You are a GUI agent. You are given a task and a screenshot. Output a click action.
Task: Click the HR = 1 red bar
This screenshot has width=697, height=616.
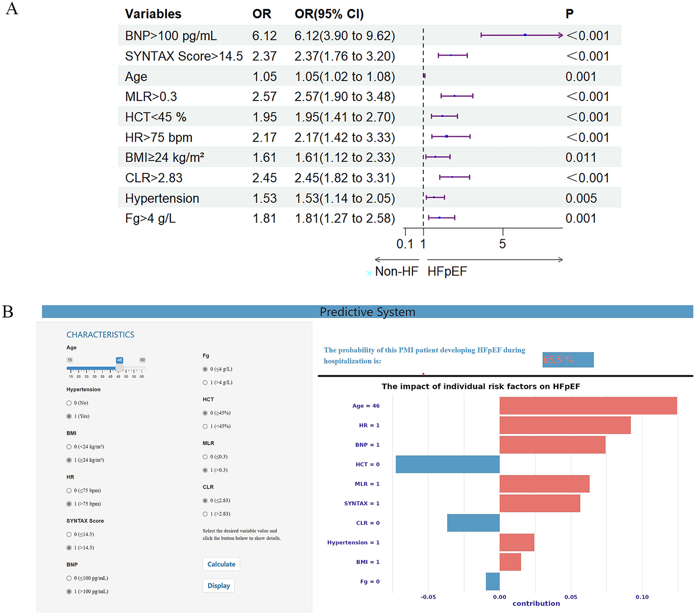[x=565, y=425]
